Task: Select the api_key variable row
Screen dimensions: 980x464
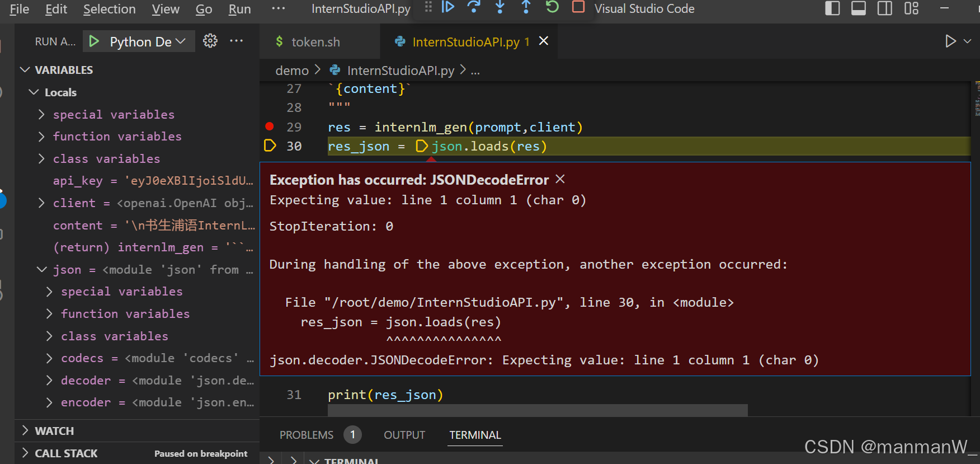Action: click(138, 181)
